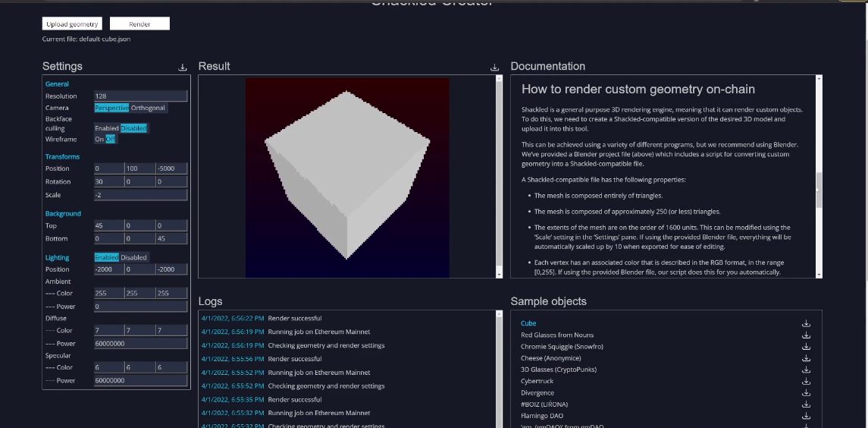Download the Settings file icon
The height and width of the screenshot is (428, 868).
pyautogui.click(x=183, y=67)
